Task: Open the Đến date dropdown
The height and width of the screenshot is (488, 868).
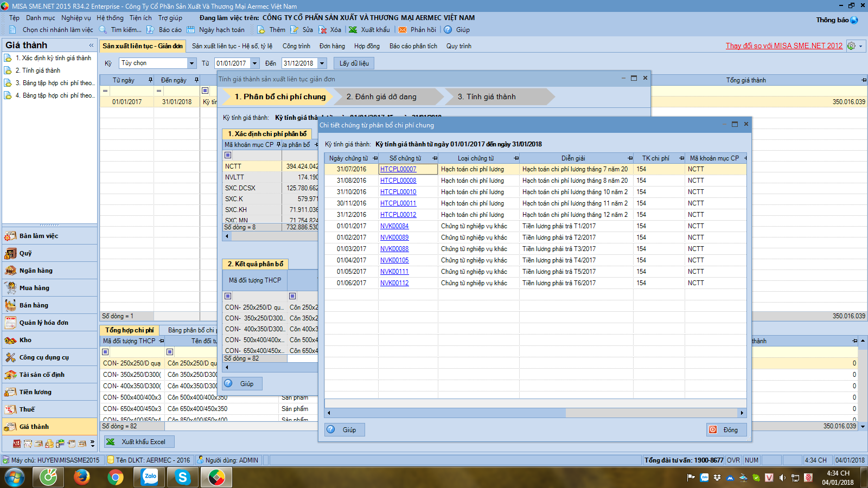Action: point(322,63)
